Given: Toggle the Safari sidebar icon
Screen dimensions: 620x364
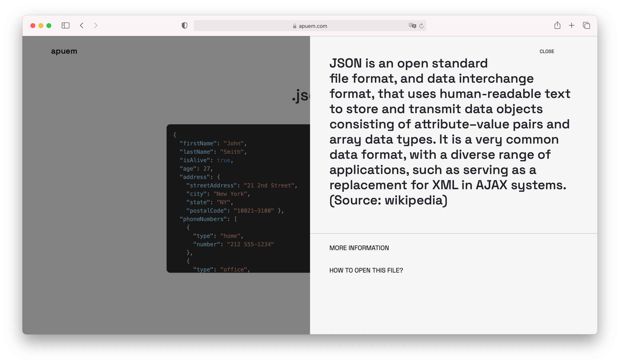Looking at the screenshot, I should point(65,26).
